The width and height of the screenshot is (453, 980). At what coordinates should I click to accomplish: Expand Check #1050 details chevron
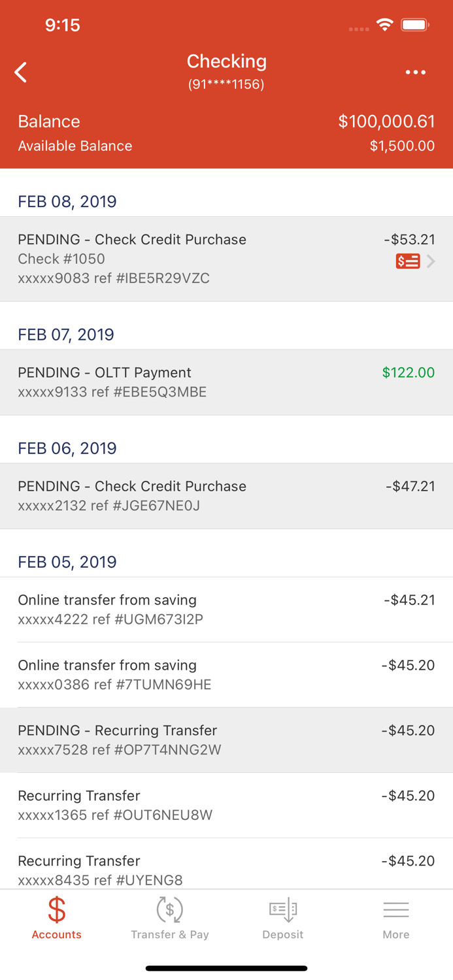click(431, 261)
